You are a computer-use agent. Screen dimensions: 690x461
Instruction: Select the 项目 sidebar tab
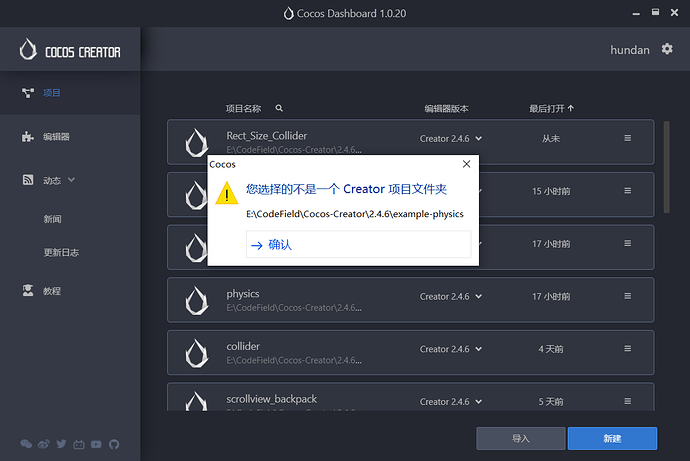tap(70, 93)
